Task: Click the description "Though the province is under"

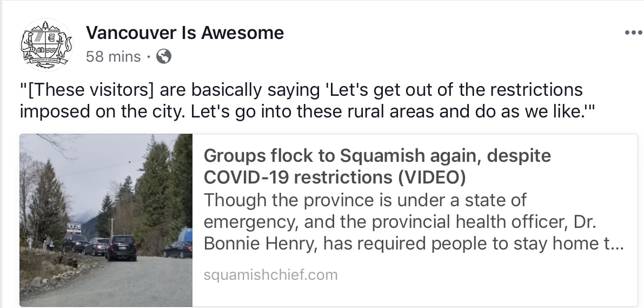Action: [365, 200]
